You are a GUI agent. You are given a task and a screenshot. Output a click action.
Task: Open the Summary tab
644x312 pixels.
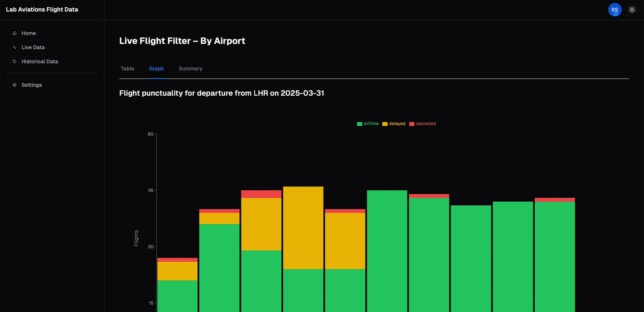tap(190, 69)
